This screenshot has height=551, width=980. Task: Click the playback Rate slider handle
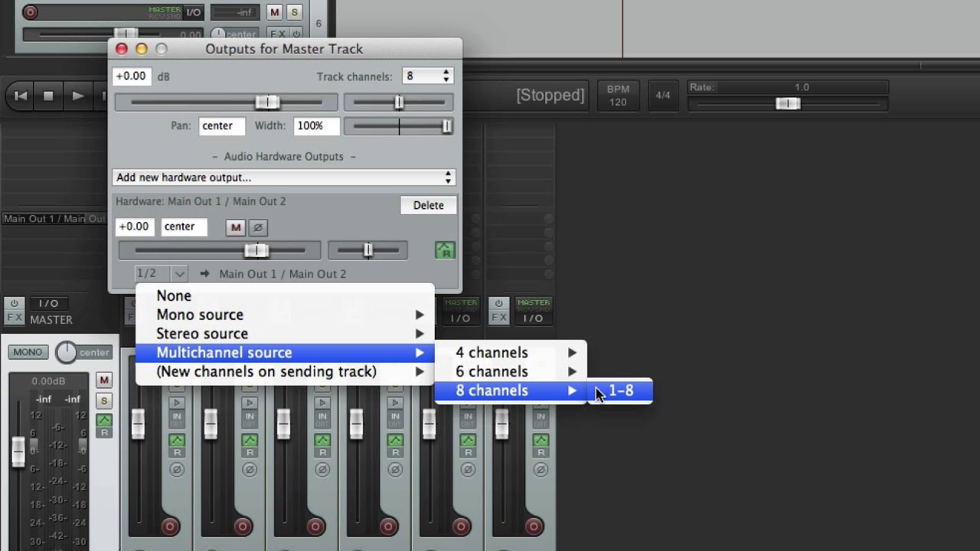point(788,103)
